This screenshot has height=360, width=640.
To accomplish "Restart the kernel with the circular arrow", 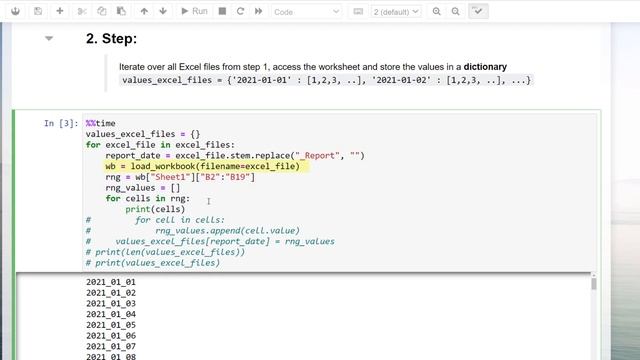I will pyautogui.click(x=240, y=11).
